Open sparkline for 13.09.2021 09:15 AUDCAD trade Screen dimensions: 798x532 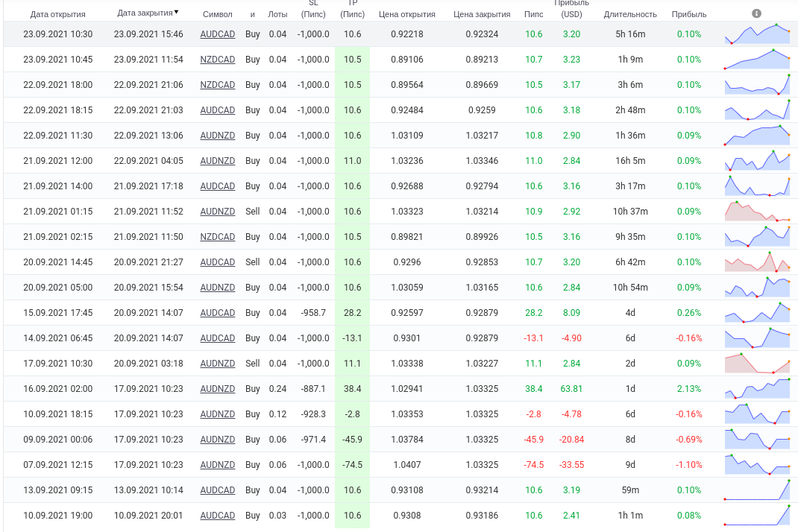click(x=757, y=490)
